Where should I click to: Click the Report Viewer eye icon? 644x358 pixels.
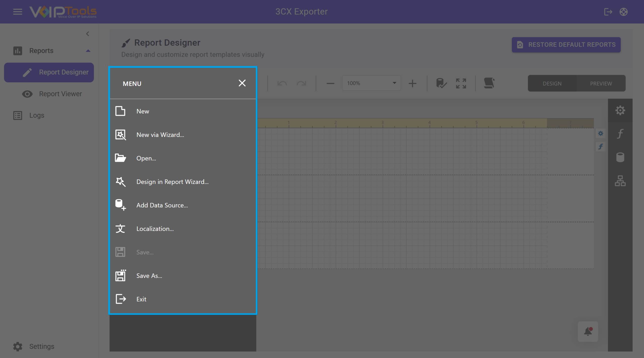27,94
